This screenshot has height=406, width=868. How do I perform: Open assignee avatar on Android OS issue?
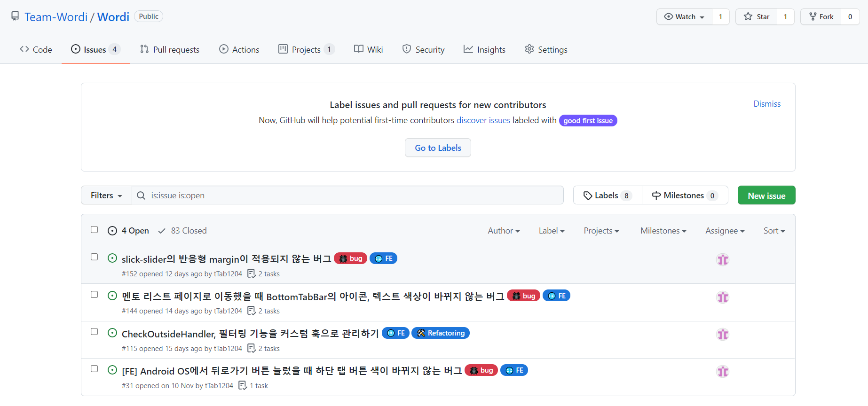point(723,371)
